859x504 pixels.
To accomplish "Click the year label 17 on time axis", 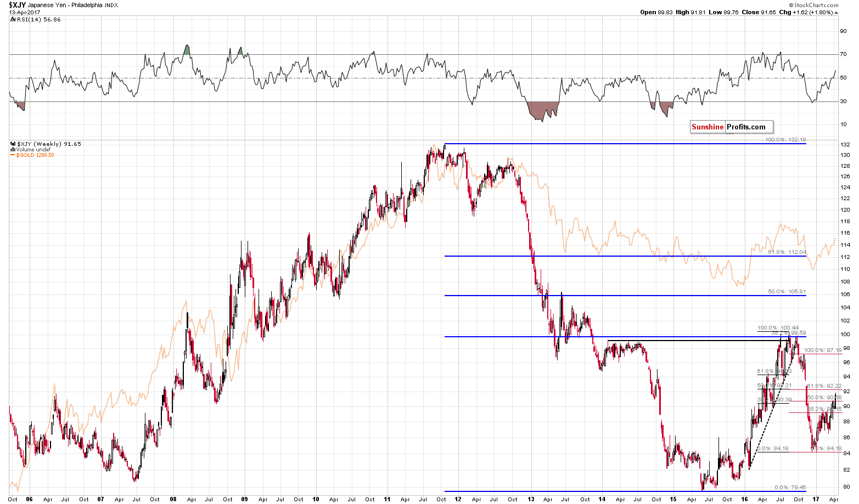I will click(817, 499).
